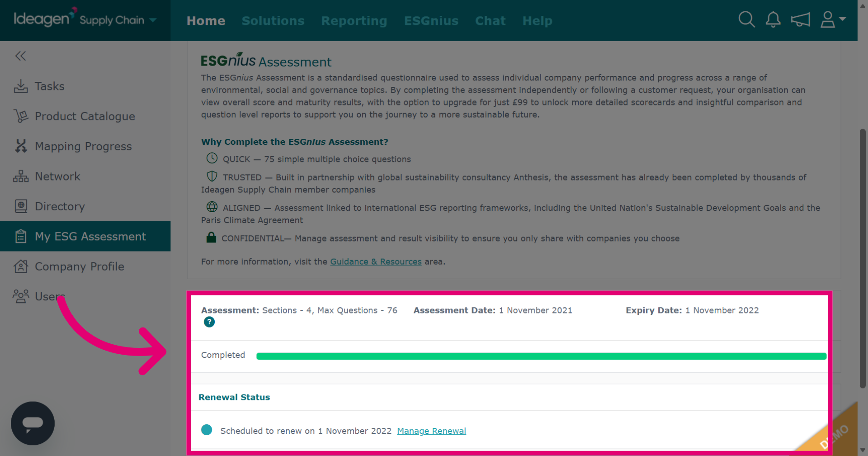Click the My ESG Assessment clipboard icon
Screen dimensions: 868x456
coord(21,236)
